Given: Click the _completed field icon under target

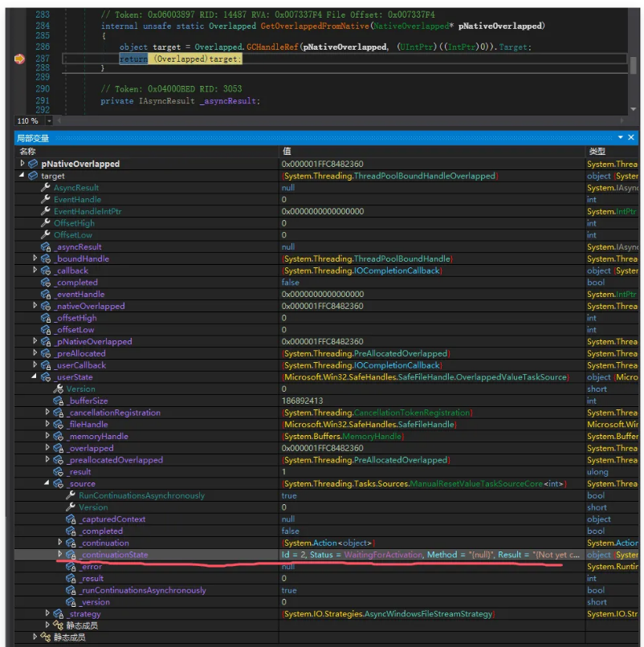Looking at the screenshot, I should [46, 283].
